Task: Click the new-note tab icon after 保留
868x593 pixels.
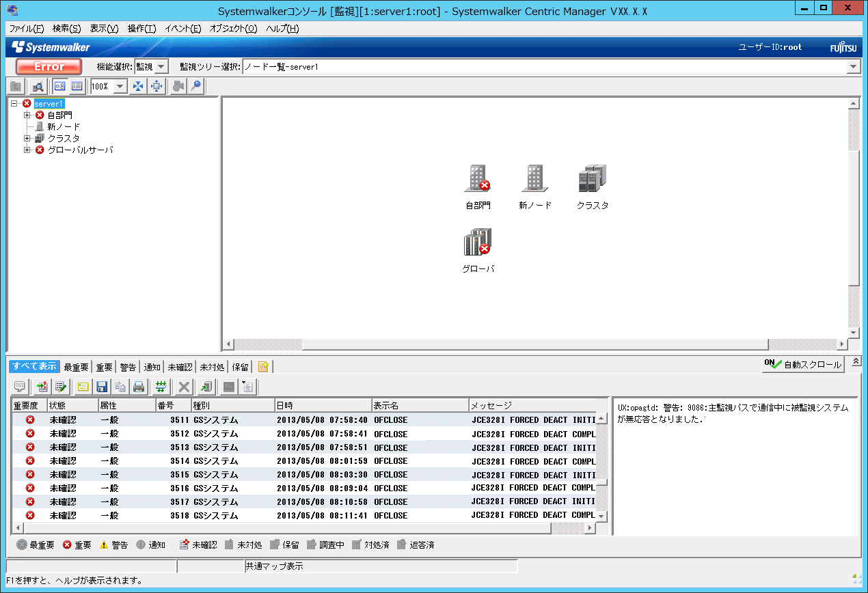Action: pos(263,367)
